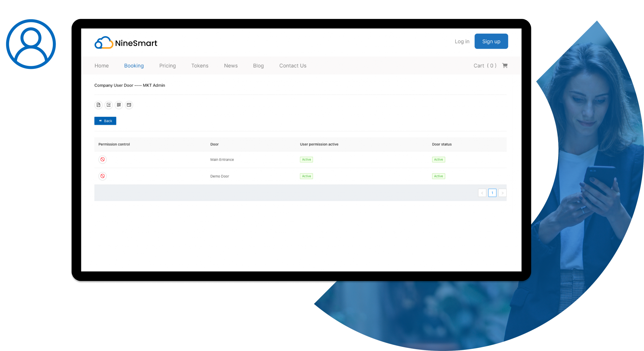Go to previous page arrow

pos(482,193)
